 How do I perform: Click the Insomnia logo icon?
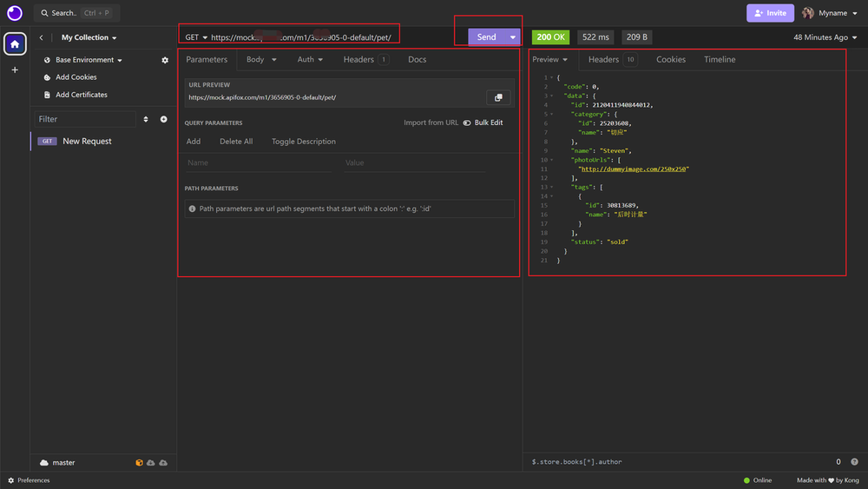(x=15, y=13)
